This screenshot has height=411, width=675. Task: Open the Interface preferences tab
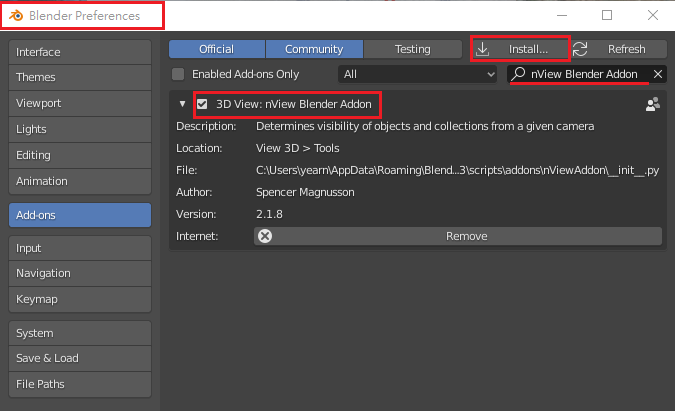tap(80, 52)
